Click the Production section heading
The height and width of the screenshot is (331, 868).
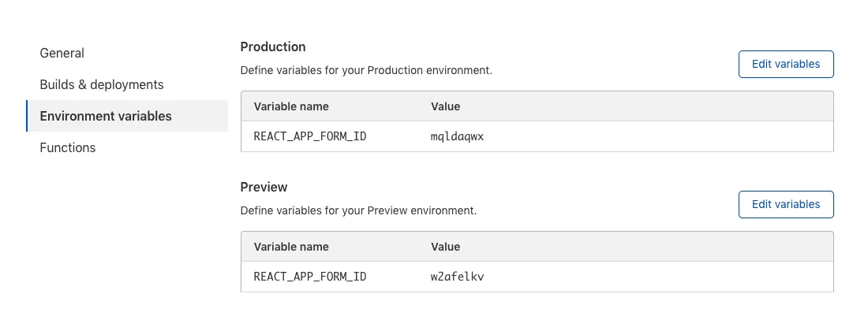point(272,46)
